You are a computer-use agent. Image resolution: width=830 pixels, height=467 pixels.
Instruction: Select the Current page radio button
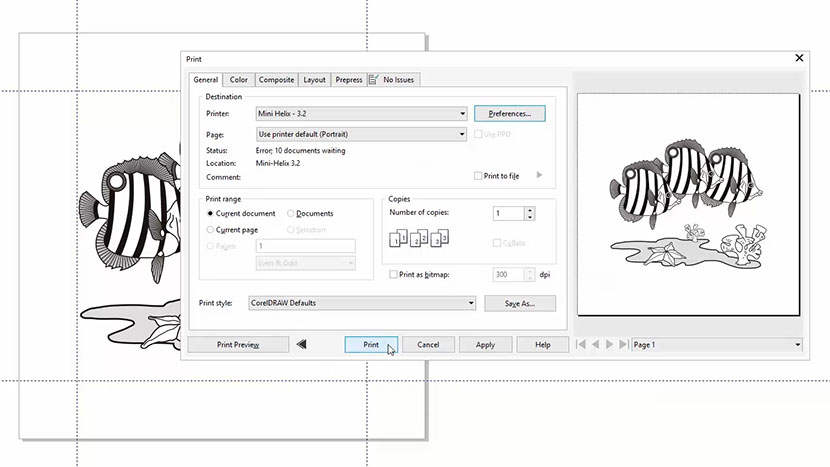(x=210, y=230)
